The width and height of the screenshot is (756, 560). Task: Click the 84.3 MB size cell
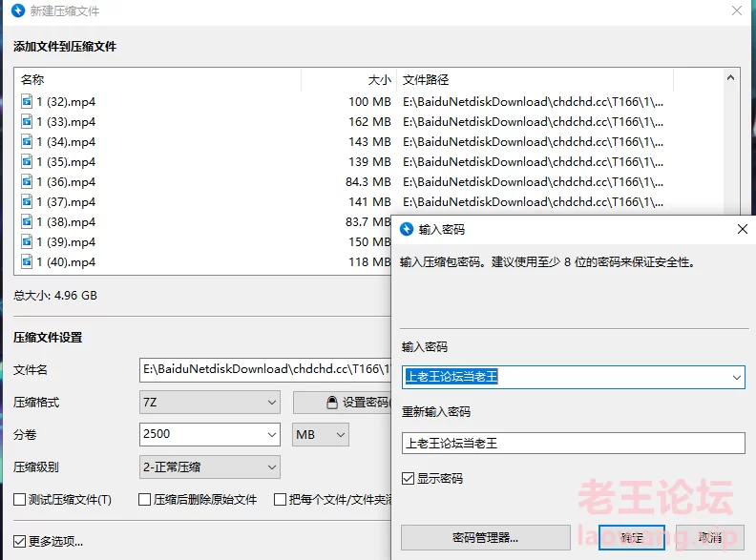(367, 181)
